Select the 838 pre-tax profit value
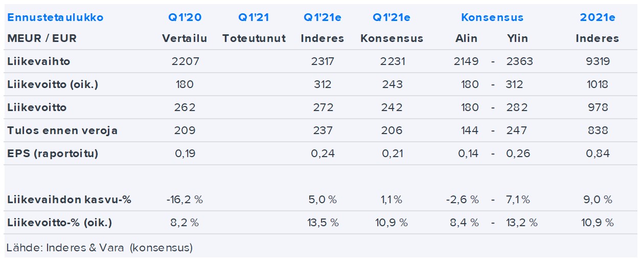 (x=597, y=130)
